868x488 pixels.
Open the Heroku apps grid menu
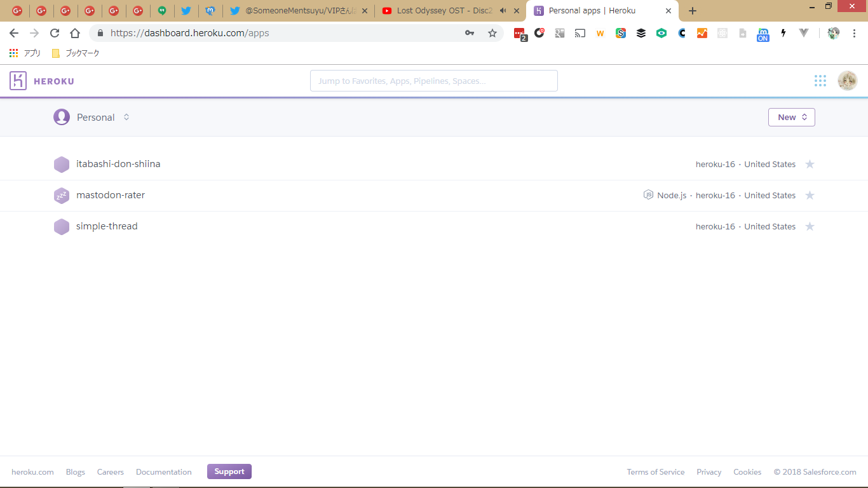pos(820,81)
